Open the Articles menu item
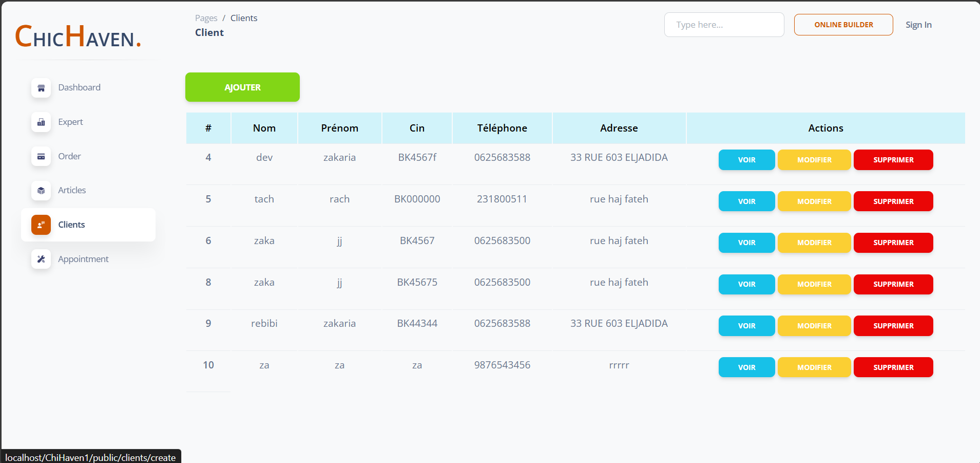980x463 pixels. (88, 191)
